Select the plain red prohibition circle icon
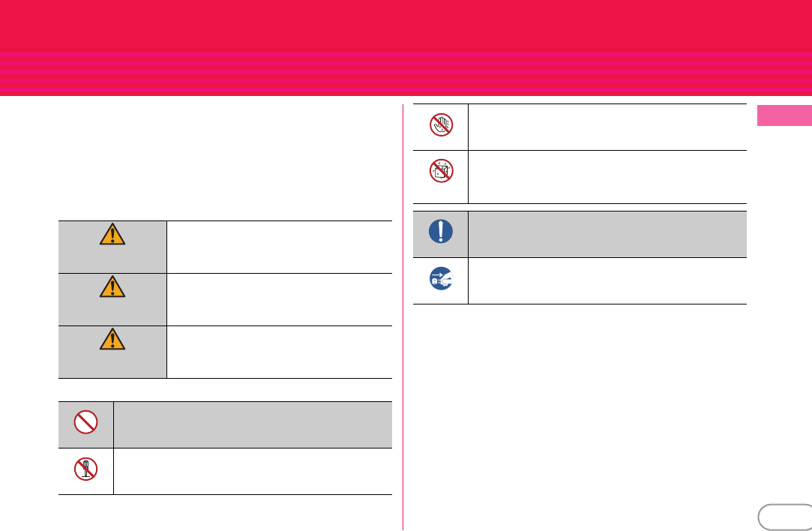This screenshot has width=812, height=531. point(86,422)
